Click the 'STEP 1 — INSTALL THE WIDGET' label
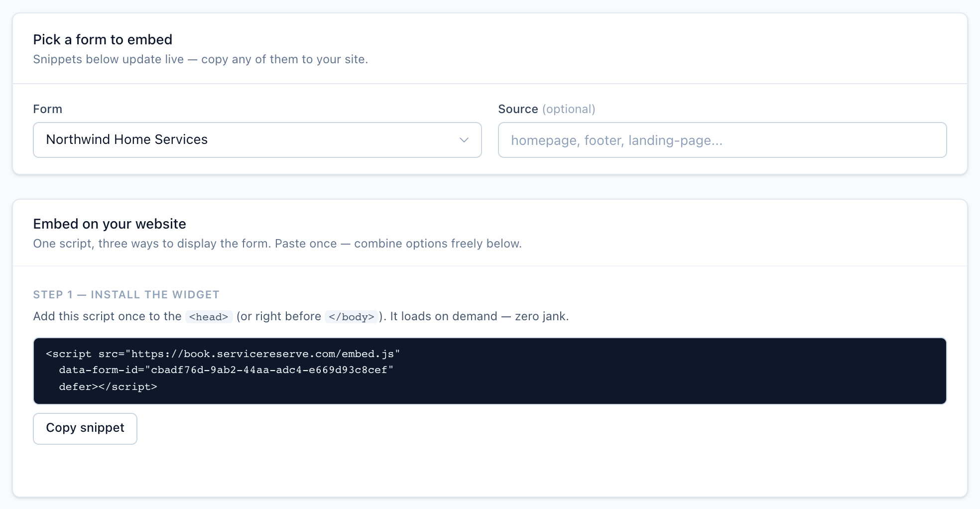This screenshot has width=980, height=509. tap(126, 294)
